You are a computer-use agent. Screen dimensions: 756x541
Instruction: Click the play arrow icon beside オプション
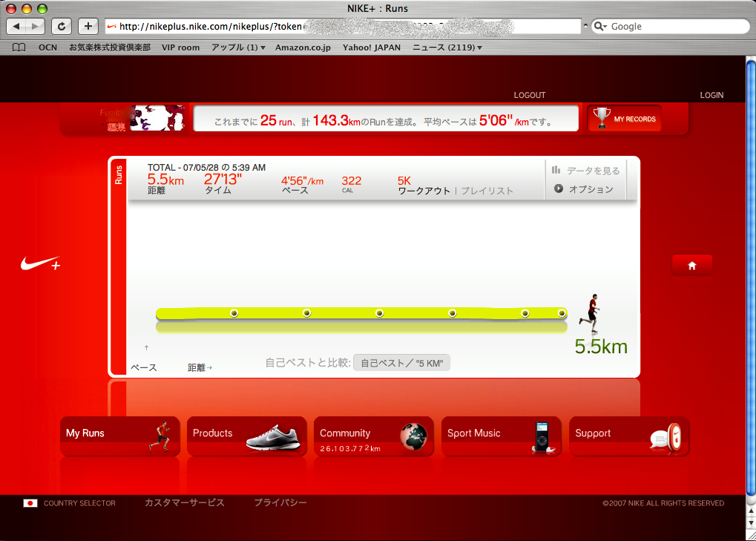pos(559,188)
